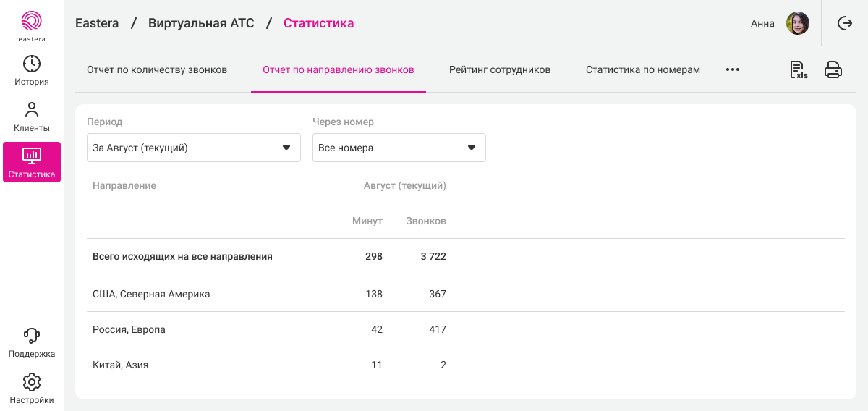Open Статистика по номерам tab
868x411 pixels.
pyautogui.click(x=642, y=70)
